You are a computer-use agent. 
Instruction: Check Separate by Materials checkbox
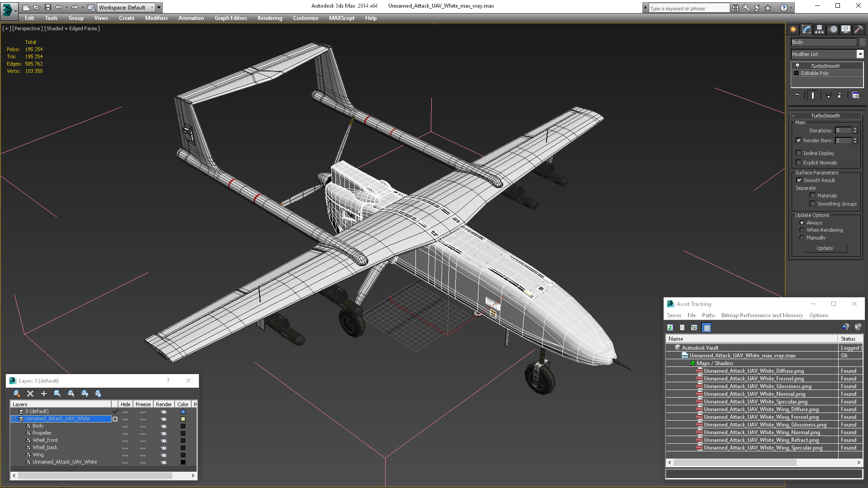(812, 196)
